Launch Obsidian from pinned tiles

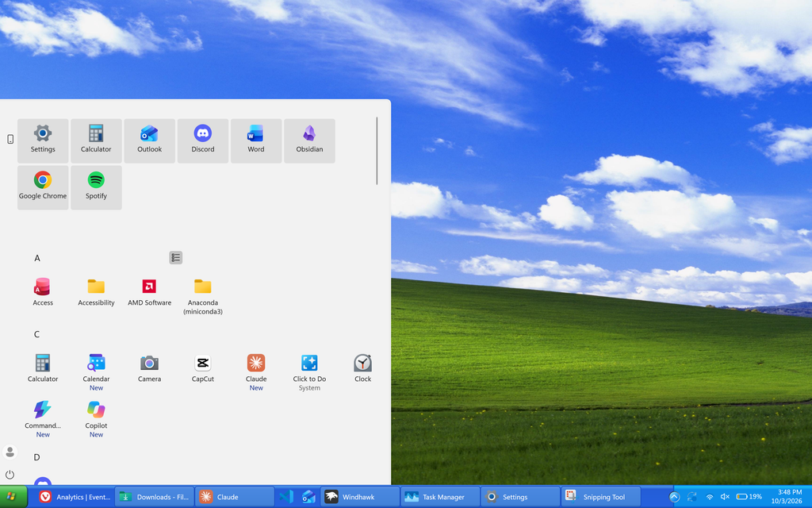pos(310,141)
